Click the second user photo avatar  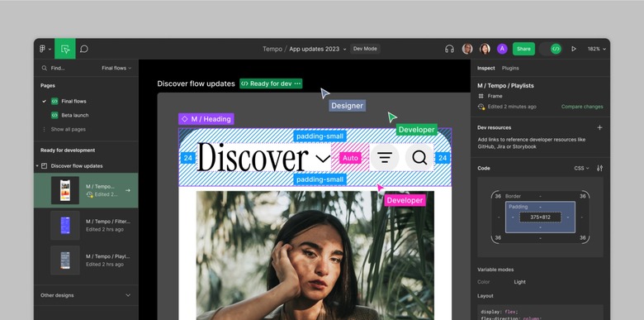click(485, 49)
